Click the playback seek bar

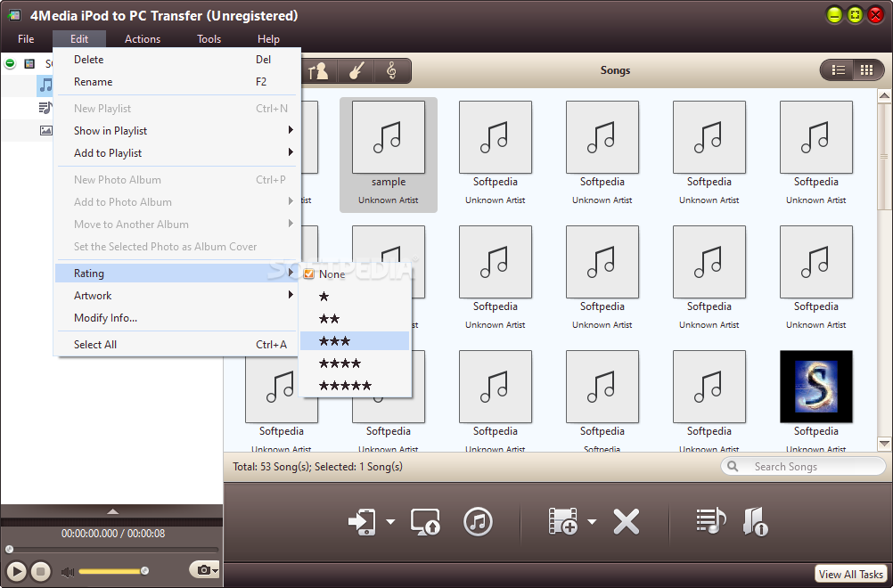pyautogui.click(x=112, y=550)
